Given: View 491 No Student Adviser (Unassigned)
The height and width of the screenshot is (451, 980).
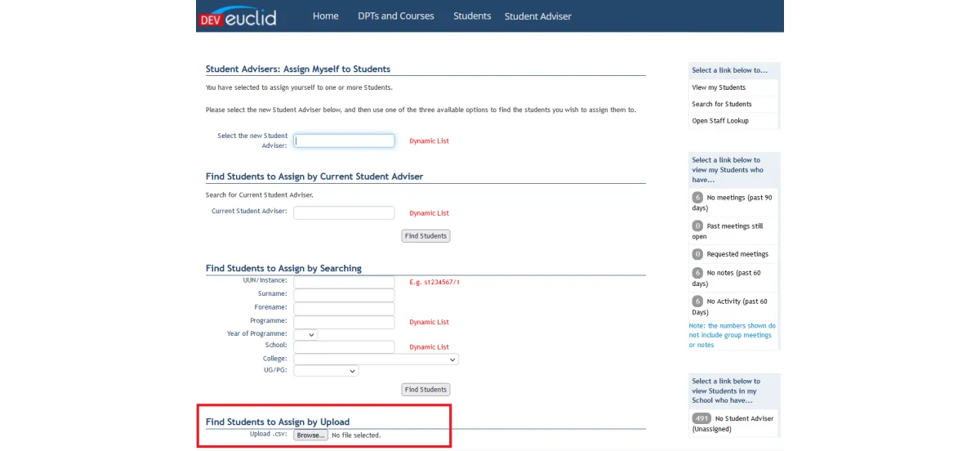Looking at the screenshot, I should [x=733, y=423].
